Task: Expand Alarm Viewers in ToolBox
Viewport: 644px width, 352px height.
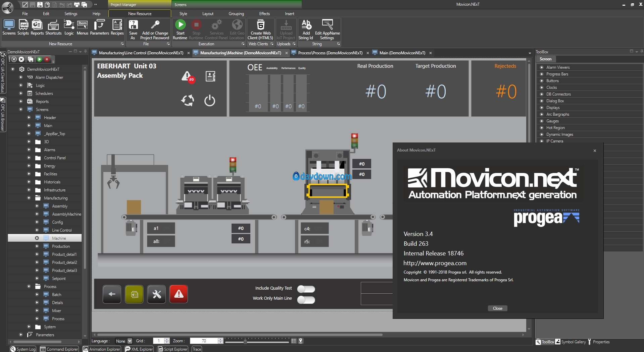Action: point(542,67)
